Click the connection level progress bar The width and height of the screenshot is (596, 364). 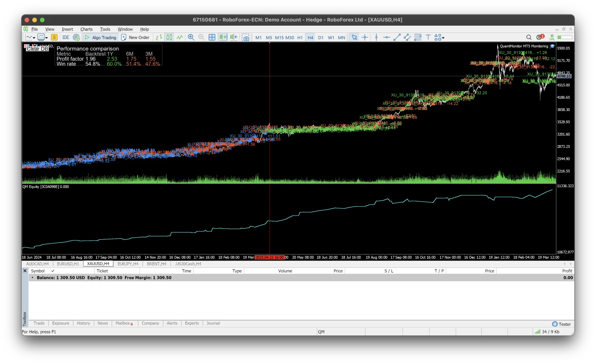[565, 37]
